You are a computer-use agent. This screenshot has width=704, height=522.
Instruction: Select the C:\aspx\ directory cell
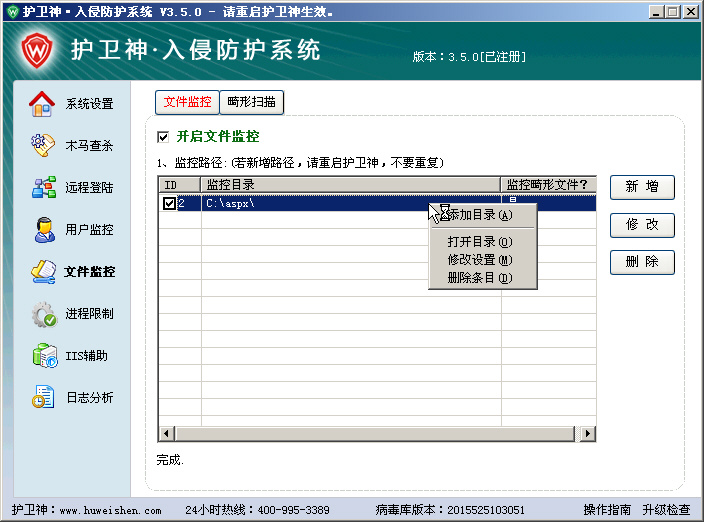[351, 203]
